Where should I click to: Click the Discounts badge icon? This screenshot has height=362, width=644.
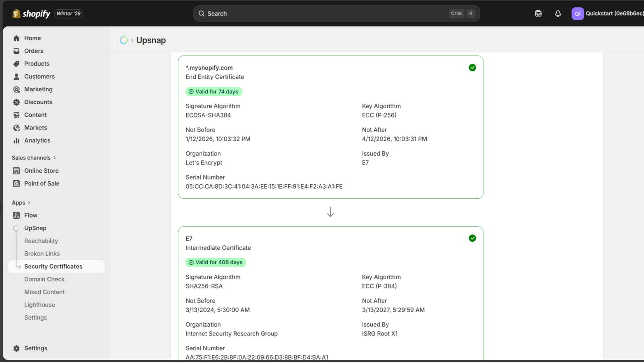pos(17,102)
